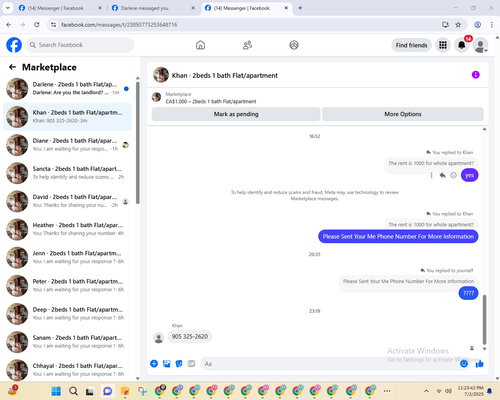
Task: Close the 'Darlene messaged you' tab
Action: (193, 8)
